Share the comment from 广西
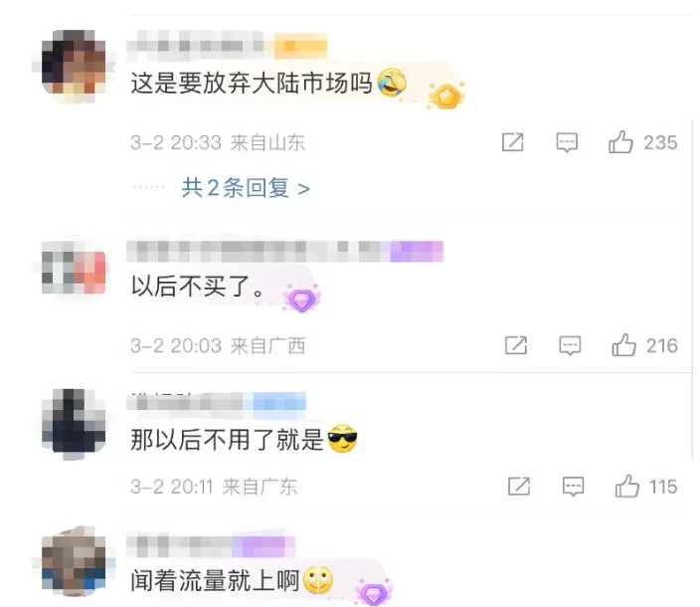 [516, 345]
